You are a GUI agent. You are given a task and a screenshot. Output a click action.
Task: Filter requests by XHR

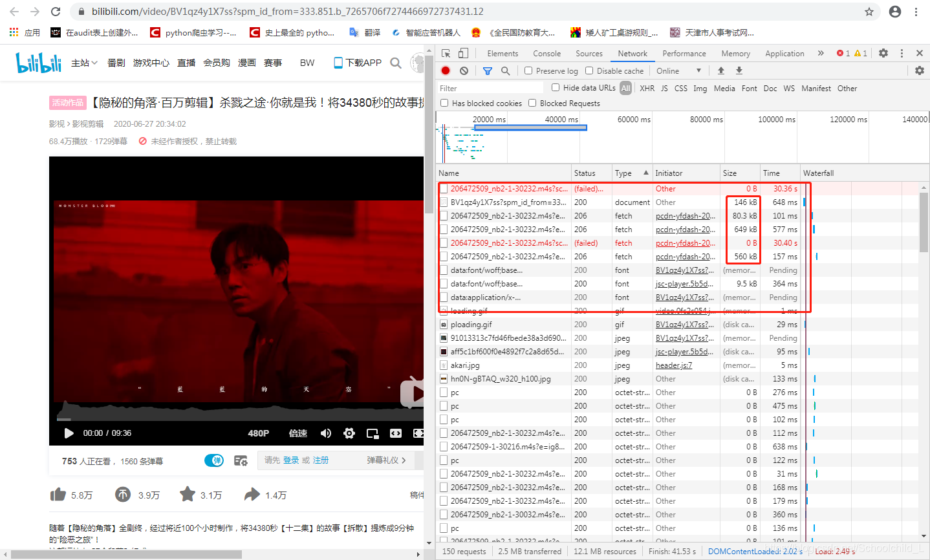[x=647, y=89]
